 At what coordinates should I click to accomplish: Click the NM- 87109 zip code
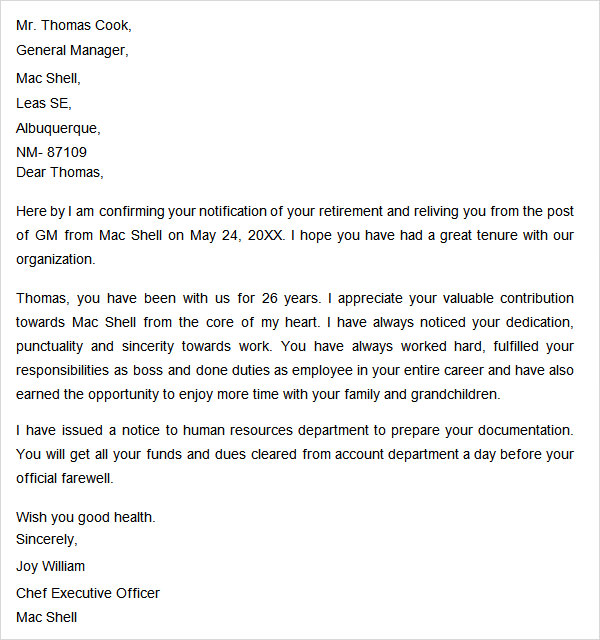(51, 152)
